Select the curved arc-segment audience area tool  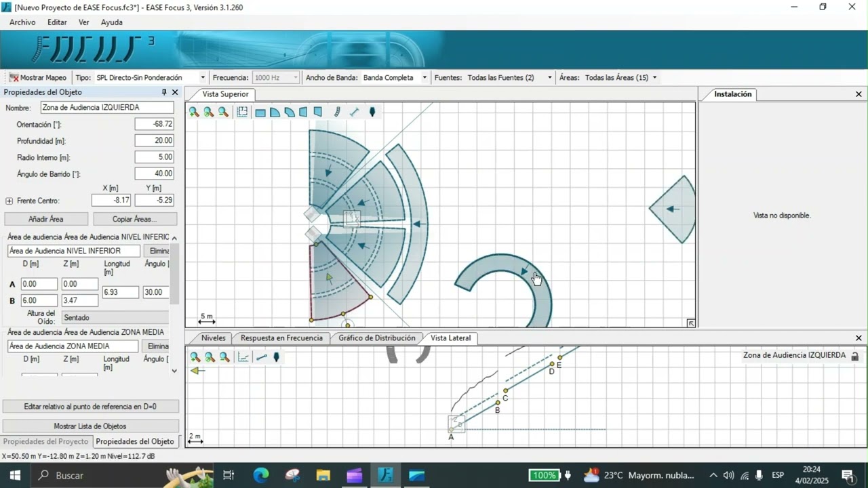tap(290, 113)
